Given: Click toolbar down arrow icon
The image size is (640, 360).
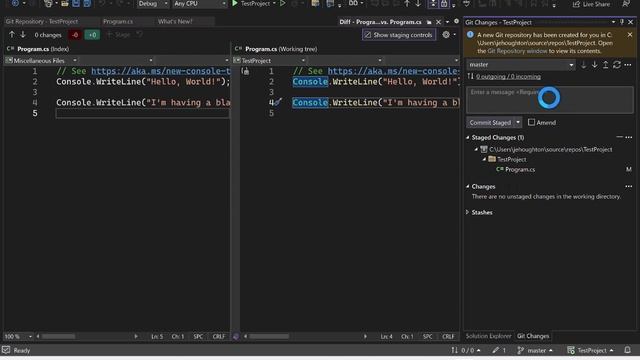Looking at the screenshot, I should (418, 3).
